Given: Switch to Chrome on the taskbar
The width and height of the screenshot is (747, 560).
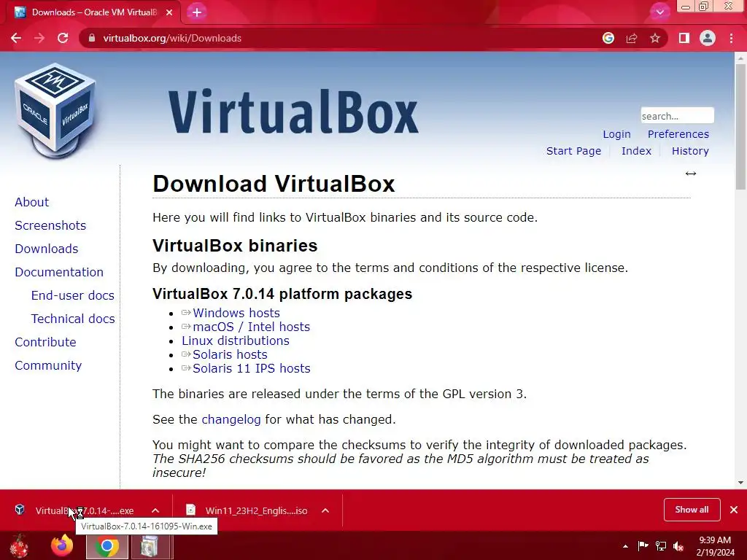Looking at the screenshot, I should pyautogui.click(x=107, y=545).
